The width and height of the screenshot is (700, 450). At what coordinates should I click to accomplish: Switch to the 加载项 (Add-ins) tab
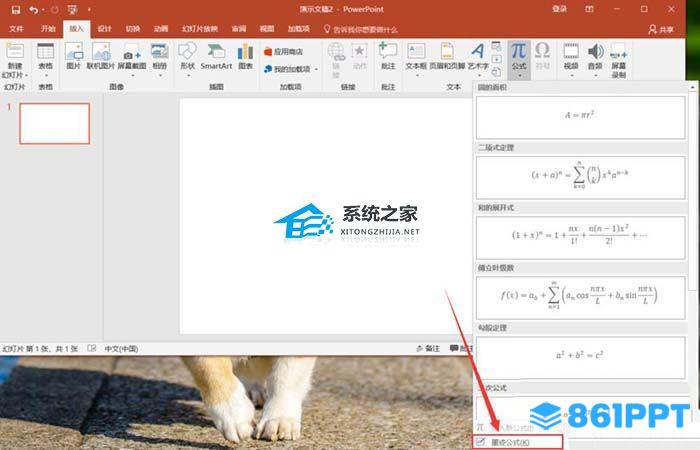click(x=299, y=29)
